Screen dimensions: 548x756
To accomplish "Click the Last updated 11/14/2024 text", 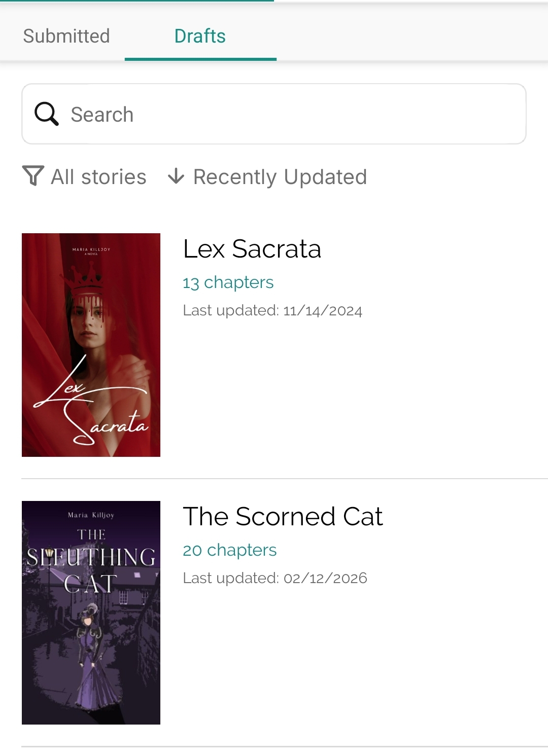I will (272, 310).
